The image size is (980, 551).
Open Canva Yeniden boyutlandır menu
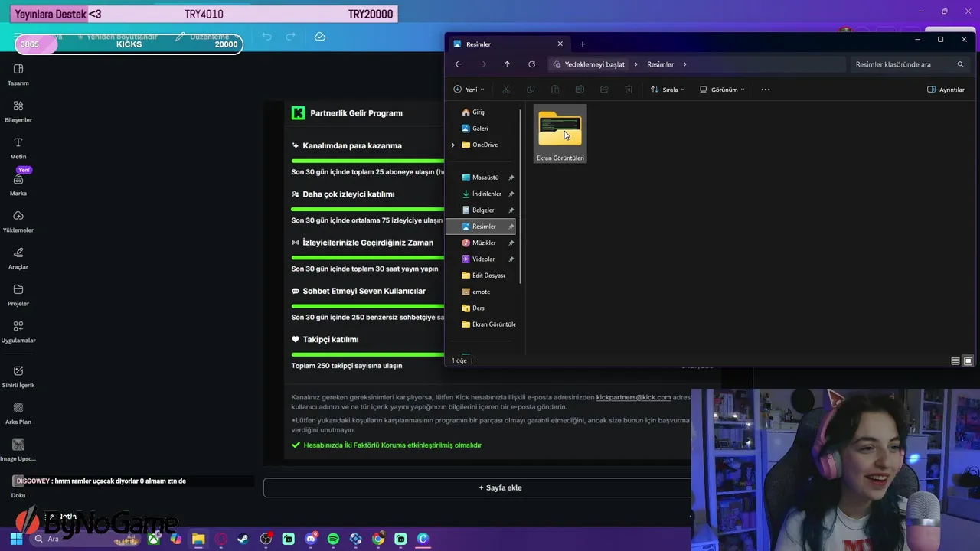116,37
